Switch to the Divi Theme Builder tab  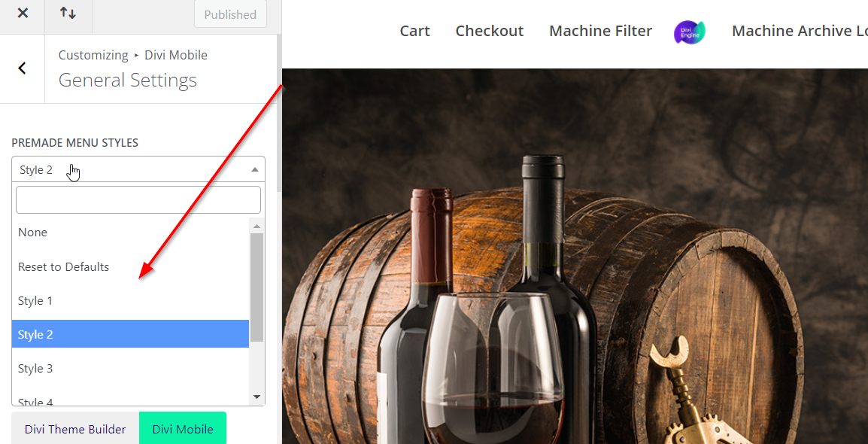click(x=75, y=429)
